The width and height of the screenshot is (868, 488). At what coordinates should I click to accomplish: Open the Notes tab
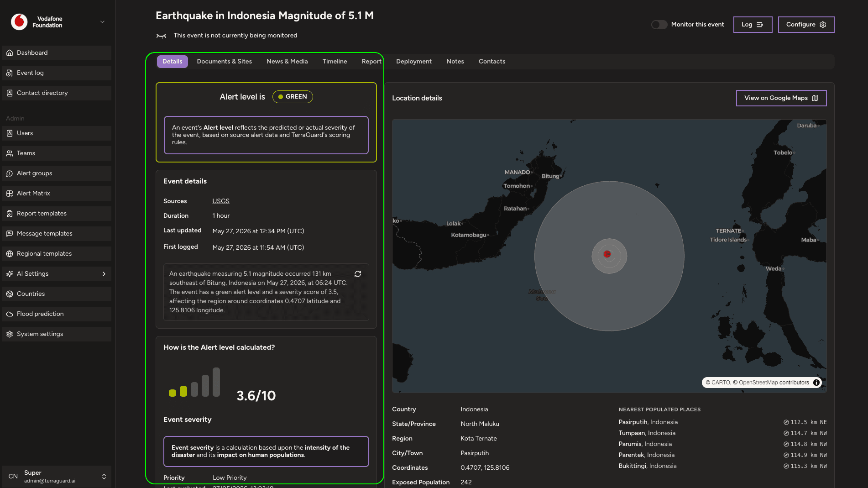[455, 62]
